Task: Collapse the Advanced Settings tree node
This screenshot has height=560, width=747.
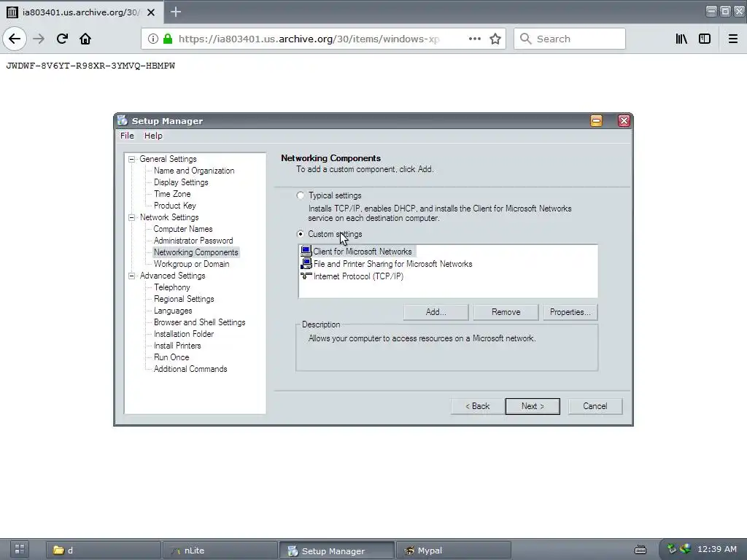Action: tap(131, 276)
